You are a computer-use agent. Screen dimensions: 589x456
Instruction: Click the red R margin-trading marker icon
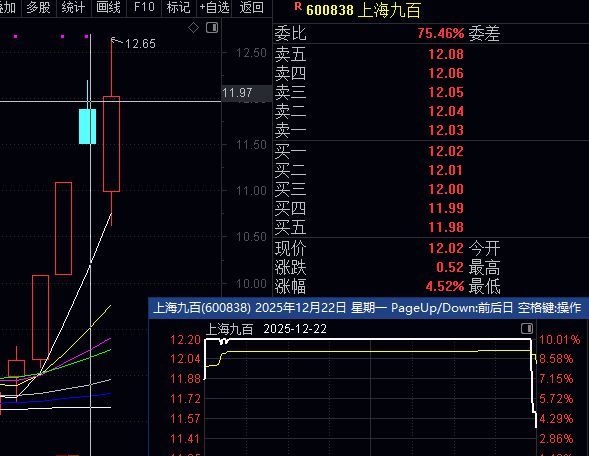[x=298, y=6]
